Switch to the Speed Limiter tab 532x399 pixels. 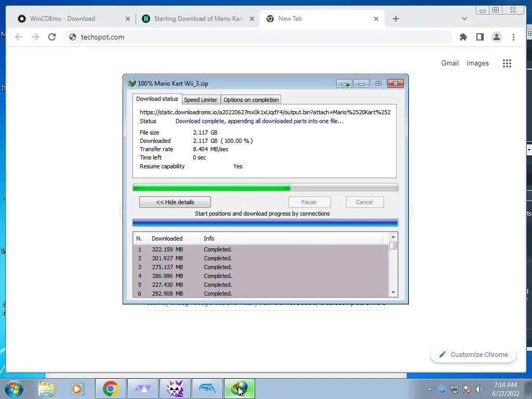(x=201, y=100)
